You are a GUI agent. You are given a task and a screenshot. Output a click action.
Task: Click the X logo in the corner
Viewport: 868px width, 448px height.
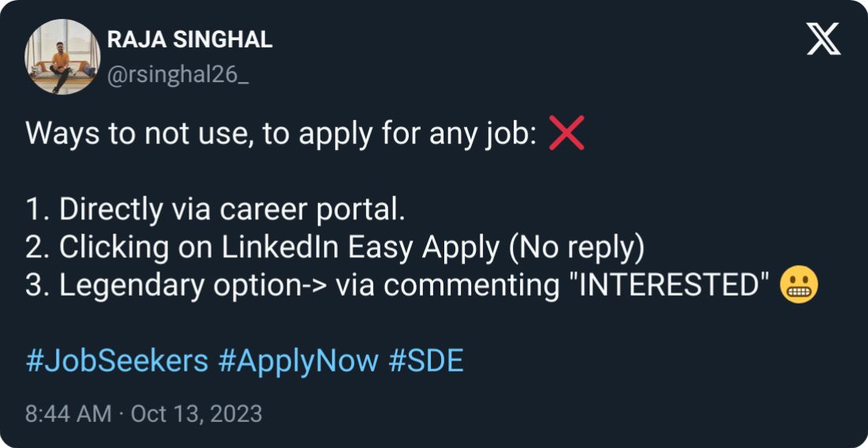click(823, 39)
